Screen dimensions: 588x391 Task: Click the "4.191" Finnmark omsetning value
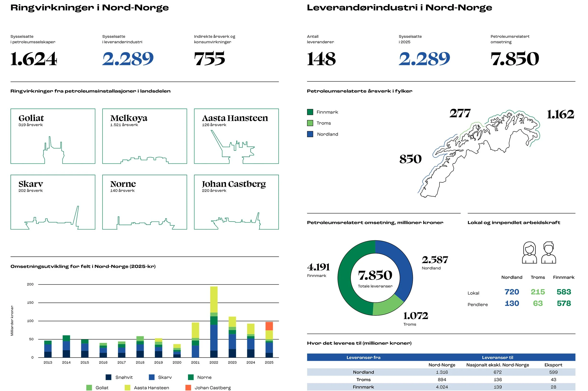318,267
